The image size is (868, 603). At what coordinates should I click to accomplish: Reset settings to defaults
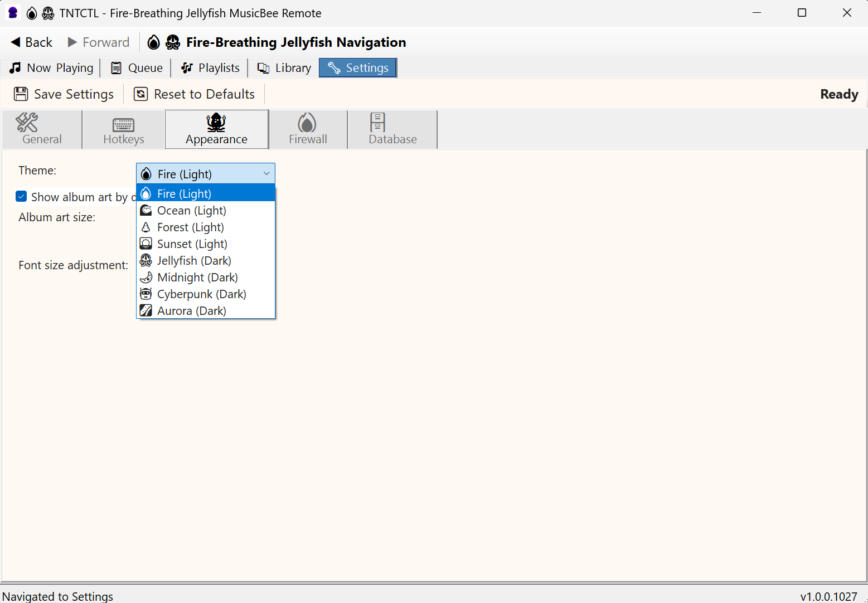tap(193, 94)
